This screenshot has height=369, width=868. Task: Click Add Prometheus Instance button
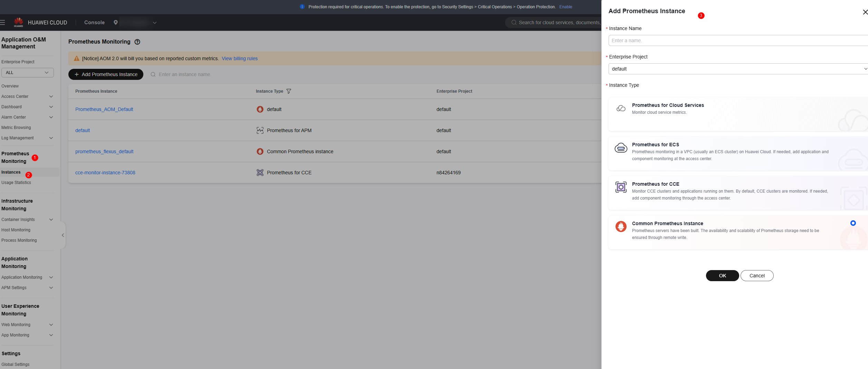(x=106, y=74)
